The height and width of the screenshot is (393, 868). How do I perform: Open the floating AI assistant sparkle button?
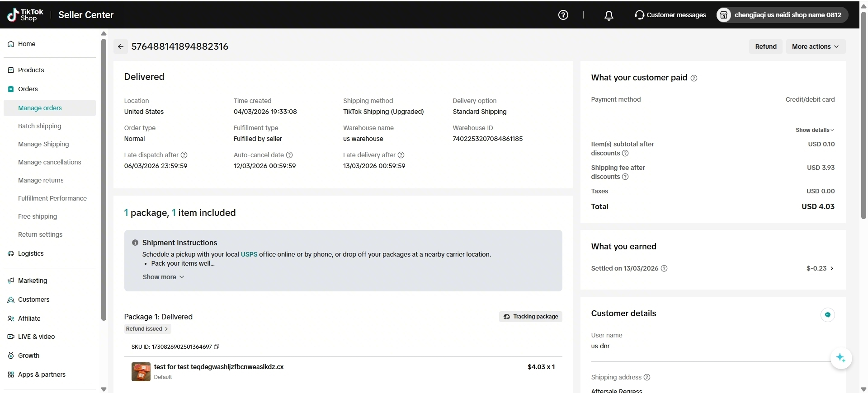840,358
